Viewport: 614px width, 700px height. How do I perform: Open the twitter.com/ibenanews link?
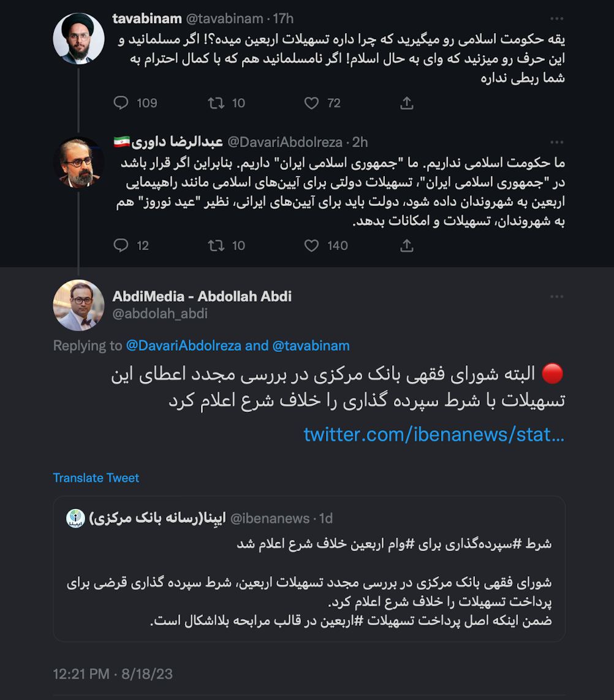(x=434, y=435)
